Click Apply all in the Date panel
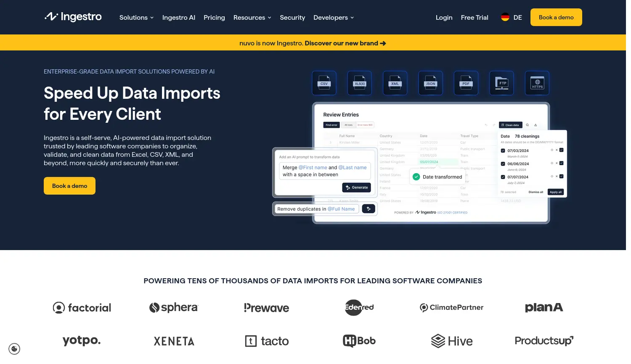Viewport: 631px width, 364px height. click(556, 192)
